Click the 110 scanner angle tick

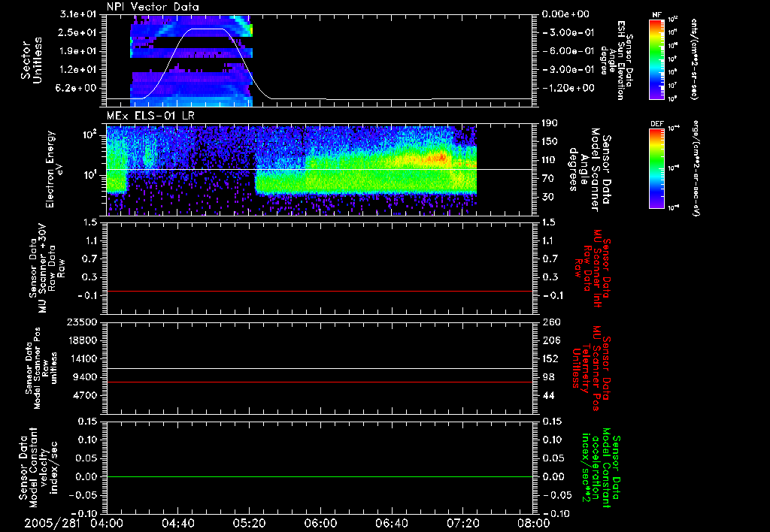(x=550, y=160)
